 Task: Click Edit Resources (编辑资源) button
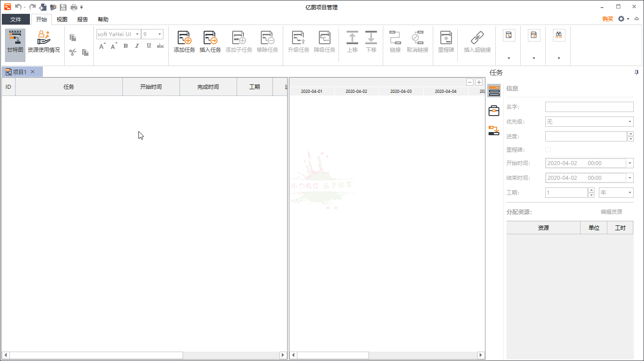click(611, 212)
